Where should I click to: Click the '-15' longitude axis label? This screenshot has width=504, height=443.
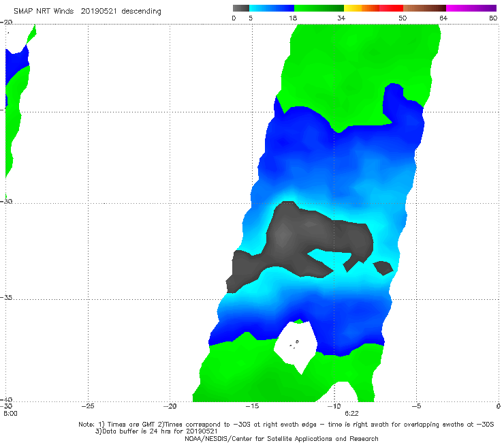pyautogui.click(x=252, y=406)
